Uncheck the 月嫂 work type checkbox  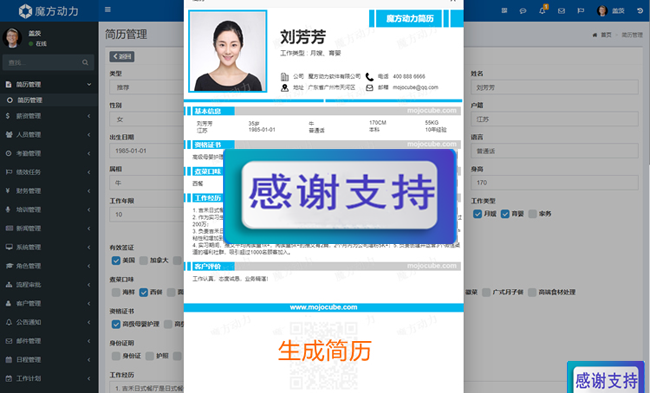coord(478,214)
